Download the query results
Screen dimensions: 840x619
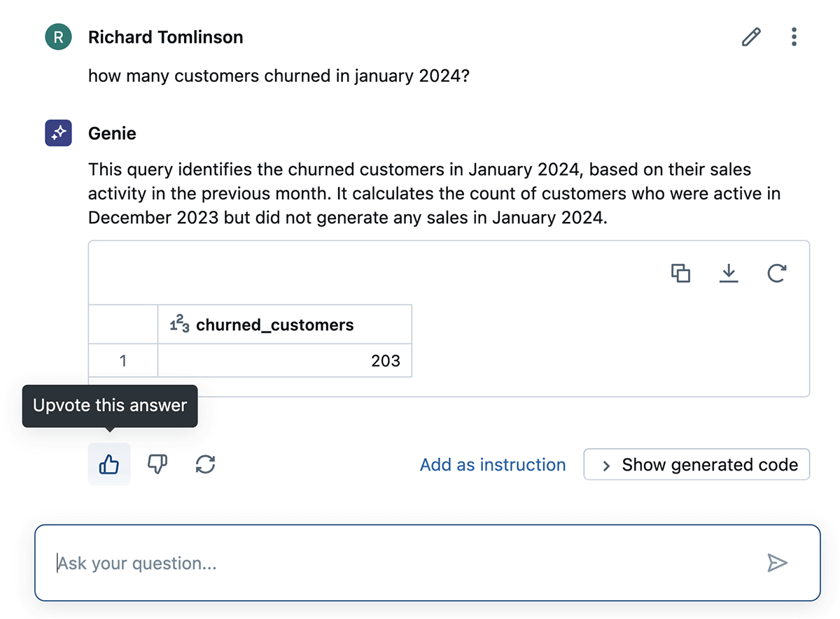coord(729,273)
